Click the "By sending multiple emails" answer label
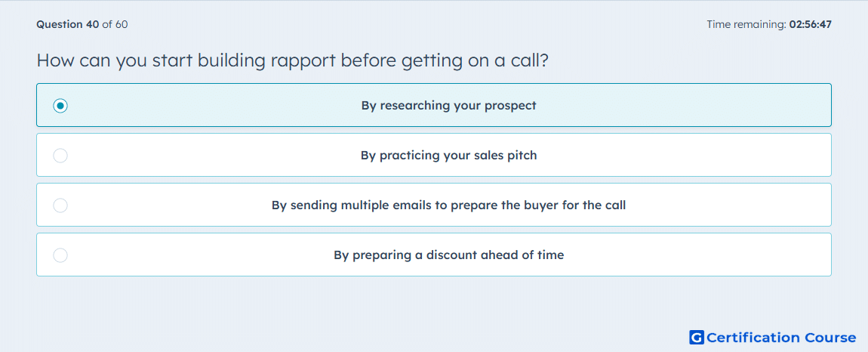 point(449,205)
